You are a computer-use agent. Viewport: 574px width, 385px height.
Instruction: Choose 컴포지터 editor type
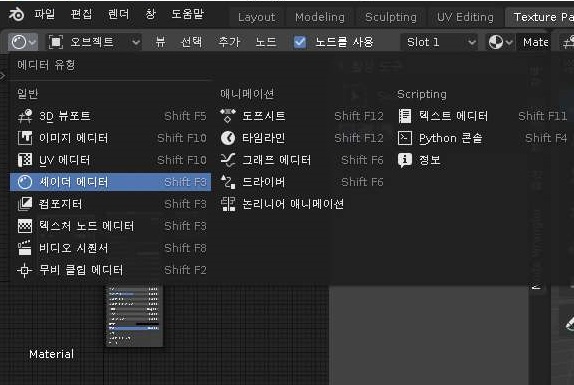(111, 204)
